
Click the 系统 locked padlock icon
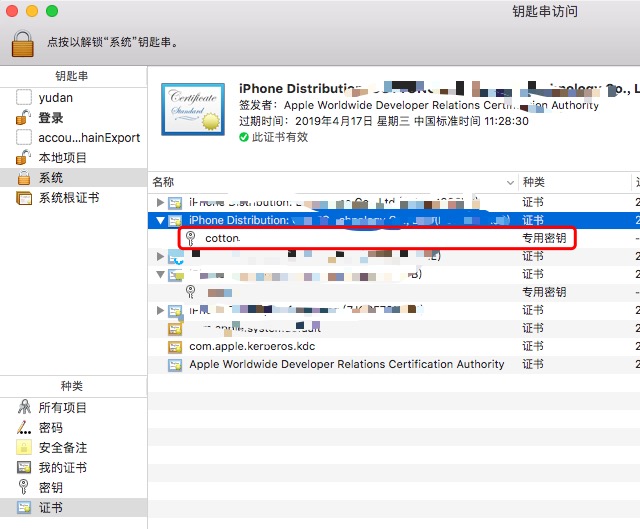point(24,178)
